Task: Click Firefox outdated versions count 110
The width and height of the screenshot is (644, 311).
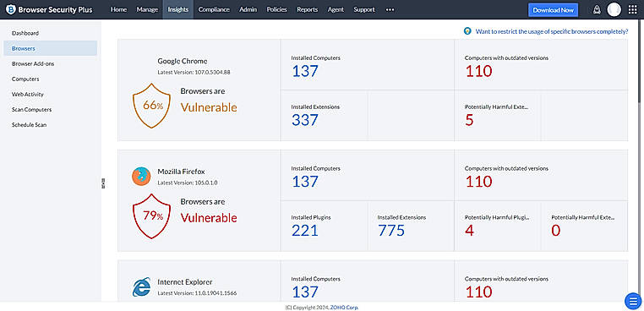Action: click(479, 181)
